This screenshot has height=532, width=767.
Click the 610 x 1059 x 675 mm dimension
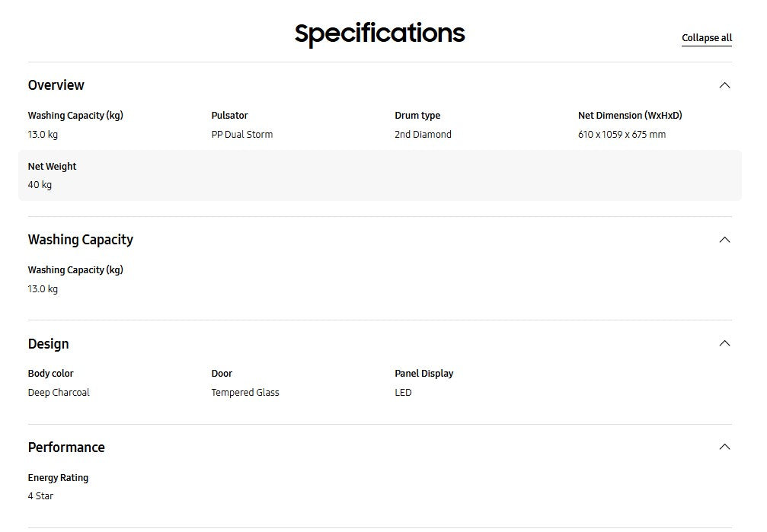pyautogui.click(x=622, y=135)
